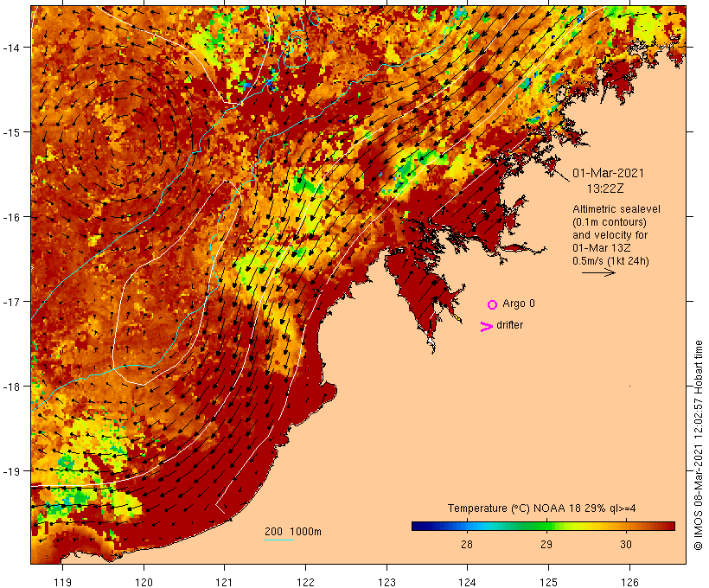
Task: Click the time text '13:22Z'
Action: pyautogui.click(x=605, y=189)
